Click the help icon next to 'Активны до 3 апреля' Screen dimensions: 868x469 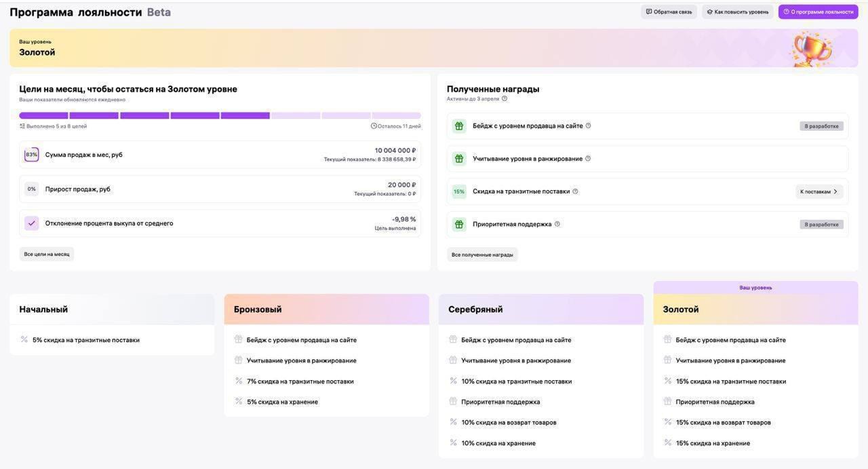pos(505,98)
